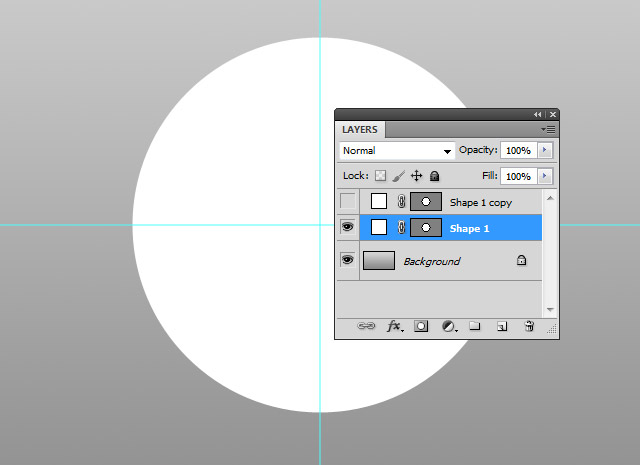Hide the Shape 1 layer

click(x=348, y=227)
